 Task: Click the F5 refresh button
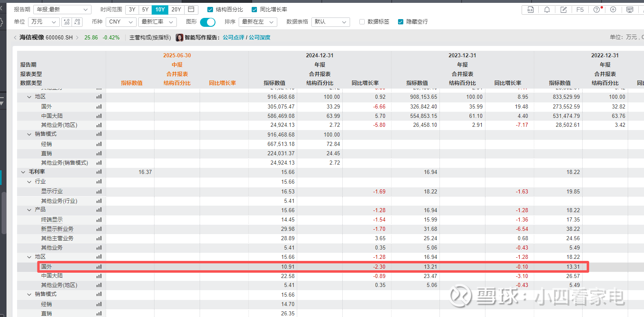click(580, 9)
